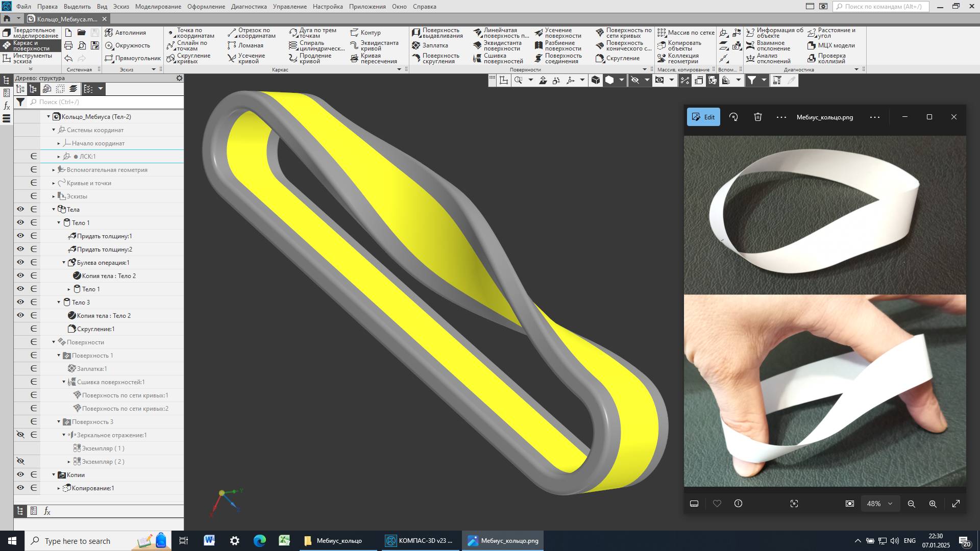Open the Настройка menu
Image resolution: width=980 pixels, height=551 pixels.
(x=328, y=7)
